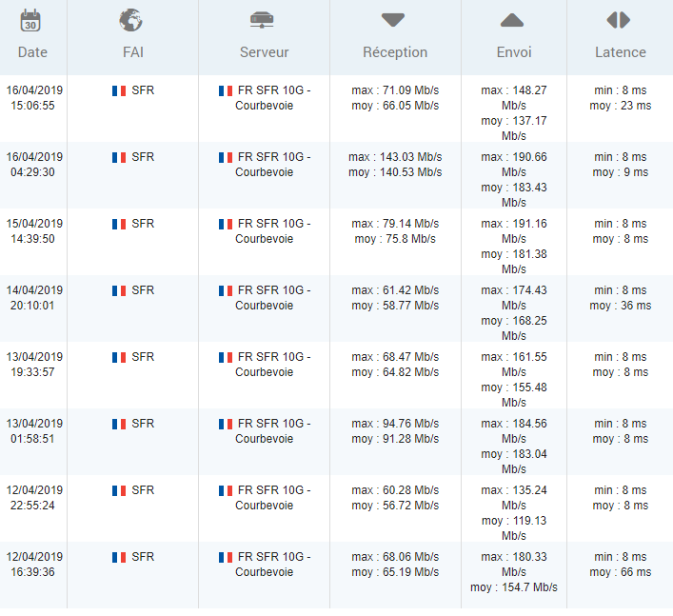This screenshot has width=673, height=616.
Task: Click the Envoi column header label
Action: coord(514,52)
